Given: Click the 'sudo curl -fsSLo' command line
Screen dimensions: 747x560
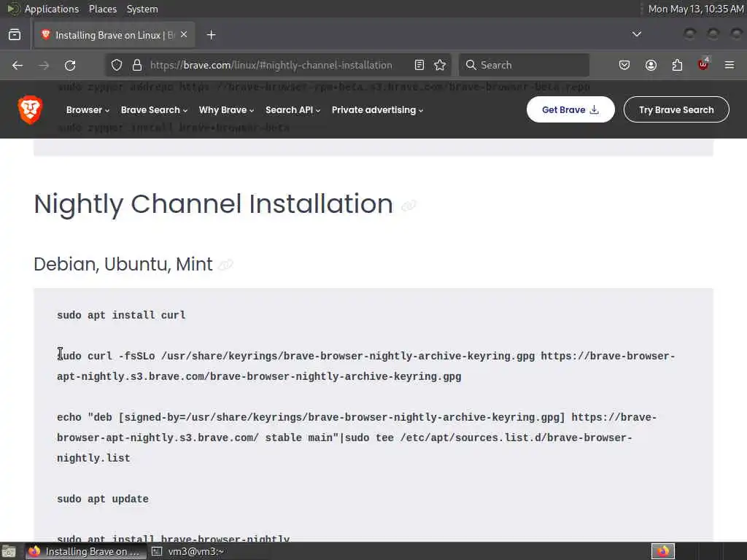Looking at the screenshot, I should pyautogui.click(x=366, y=366).
